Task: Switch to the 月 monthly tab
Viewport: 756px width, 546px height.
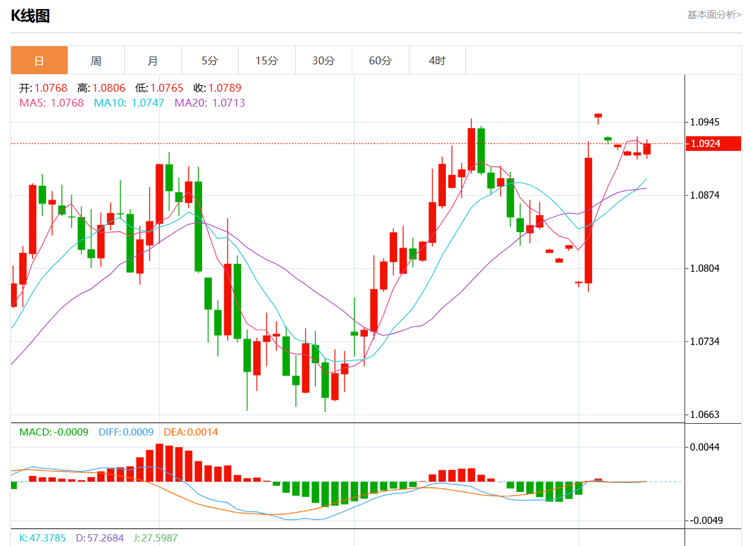Action: [153, 60]
